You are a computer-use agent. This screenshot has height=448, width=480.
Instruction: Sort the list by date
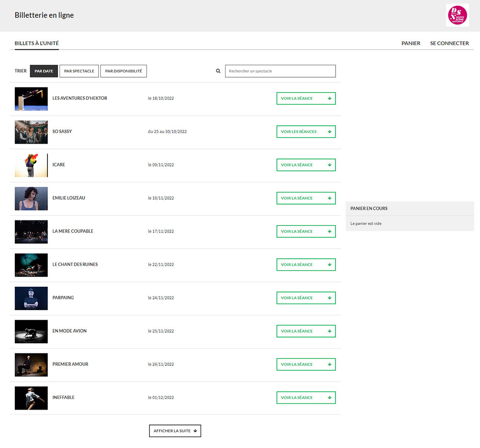[44, 71]
